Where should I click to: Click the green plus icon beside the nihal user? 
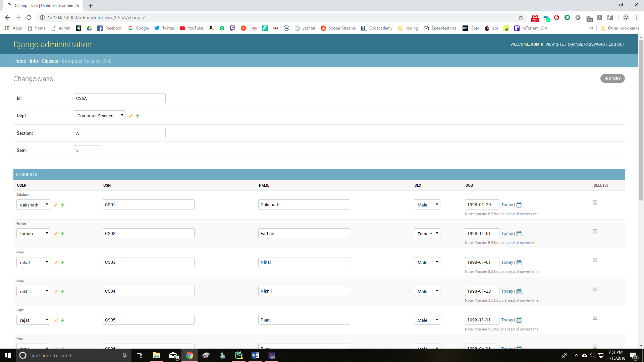coord(62,263)
